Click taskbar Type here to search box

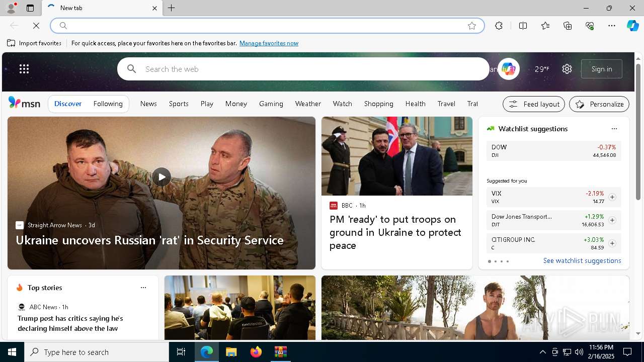[x=97, y=352]
